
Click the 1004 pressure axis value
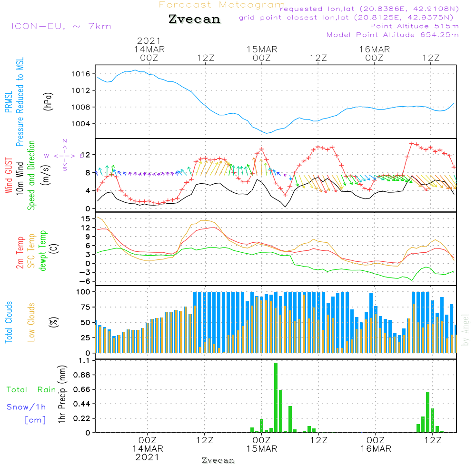[81, 124]
